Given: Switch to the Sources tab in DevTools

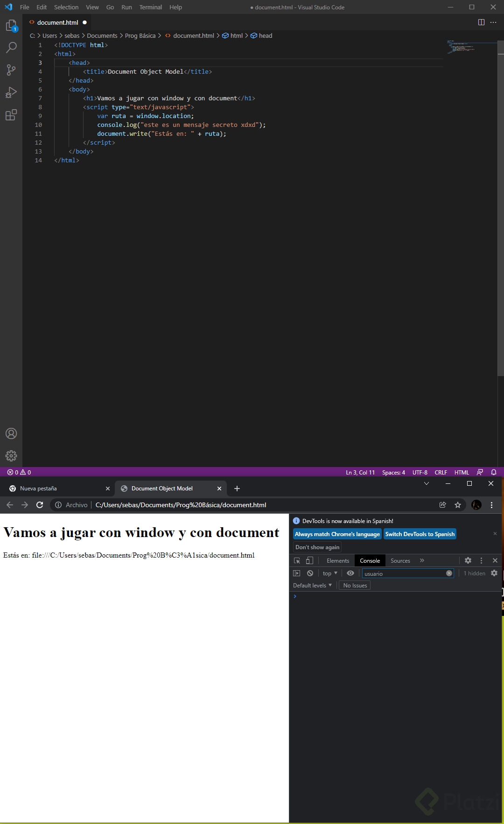Looking at the screenshot, I should (400, 560).
